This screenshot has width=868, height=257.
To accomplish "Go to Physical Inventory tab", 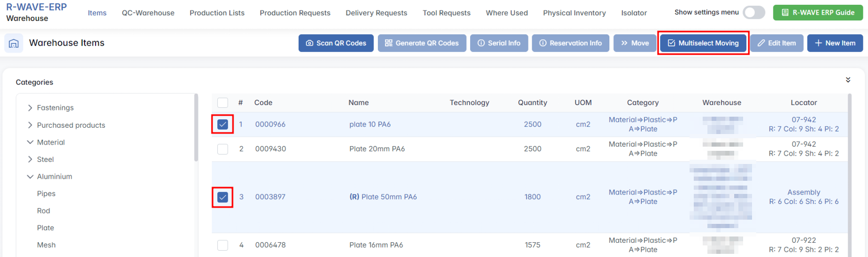I will (x=574, y=13).
